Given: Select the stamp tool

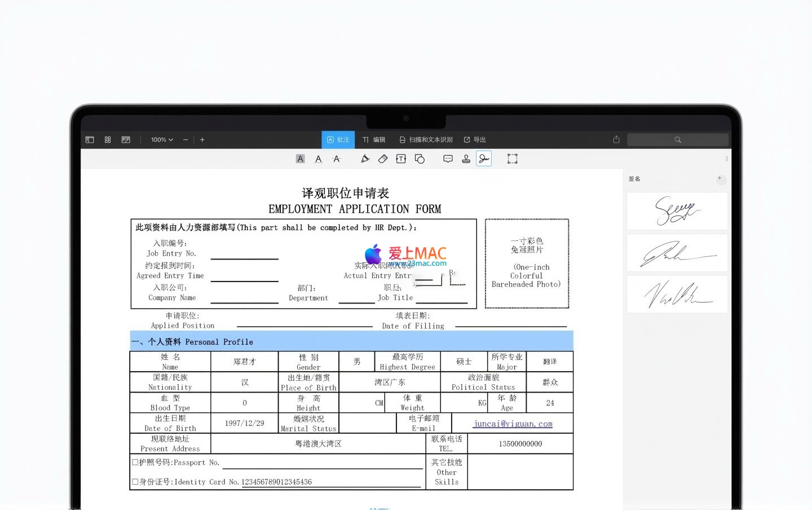Looking at the screenshot, I should [x=466, y=159].
